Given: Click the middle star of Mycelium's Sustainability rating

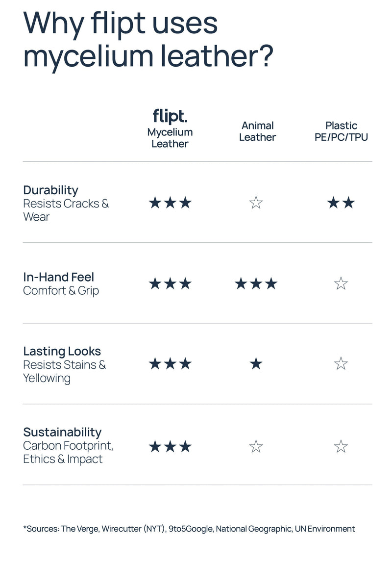Looking at the screenshot, I should [170, 446].
